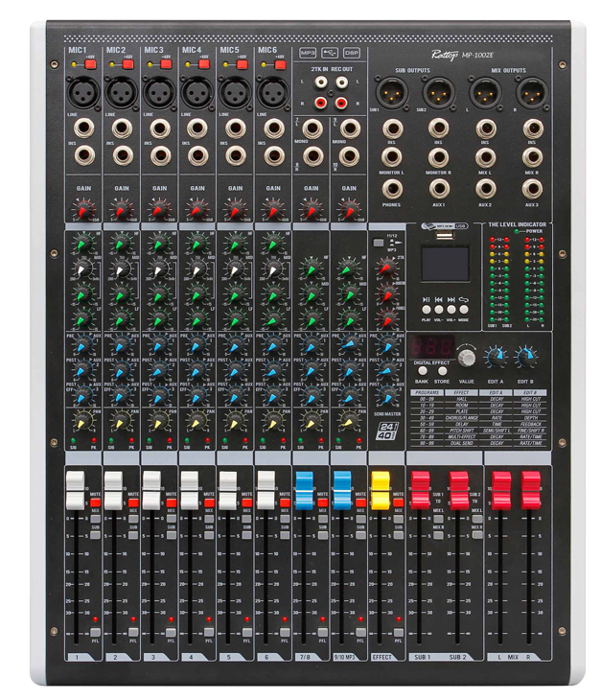Click the MIC1 red GAIN knob
The width and height of the screenshot is (601, 700).
pyautogui.click(x=83, y=209)
